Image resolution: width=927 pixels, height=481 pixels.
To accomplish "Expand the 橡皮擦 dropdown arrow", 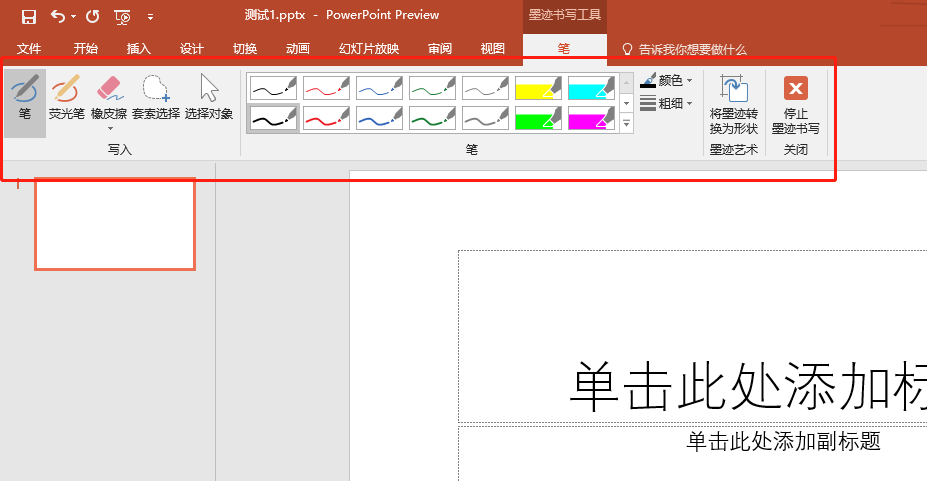I will [x=110, y=128].
